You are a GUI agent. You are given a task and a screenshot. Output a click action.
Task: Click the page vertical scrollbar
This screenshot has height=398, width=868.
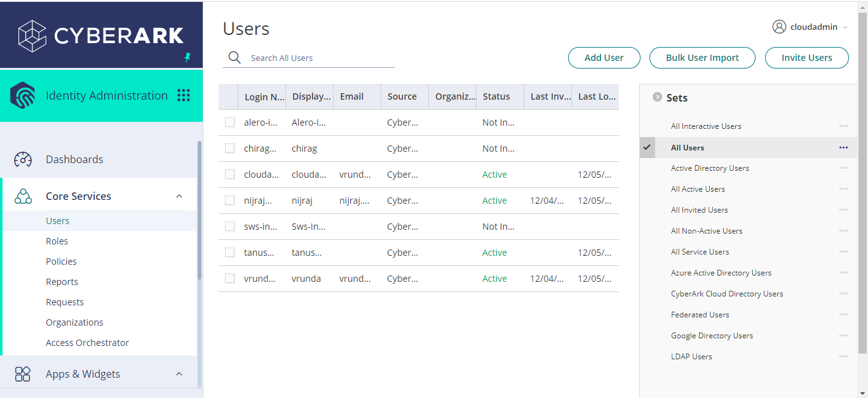tap(862, 183)
